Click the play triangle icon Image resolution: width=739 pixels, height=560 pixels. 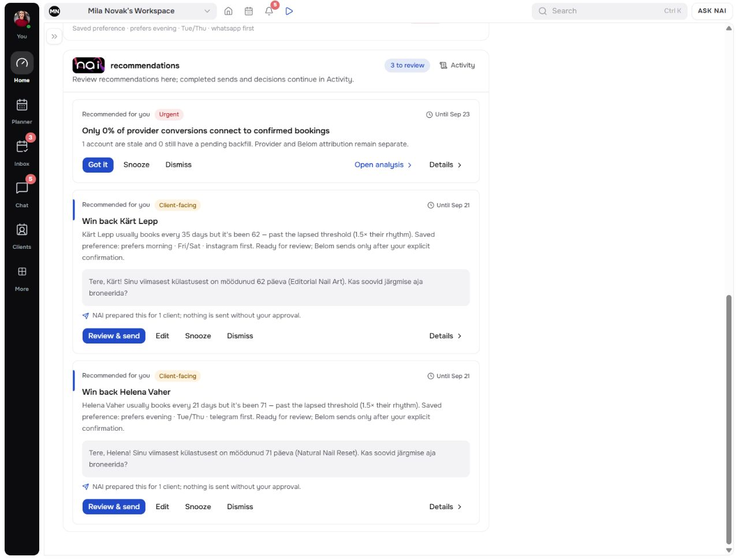point(289,11)
